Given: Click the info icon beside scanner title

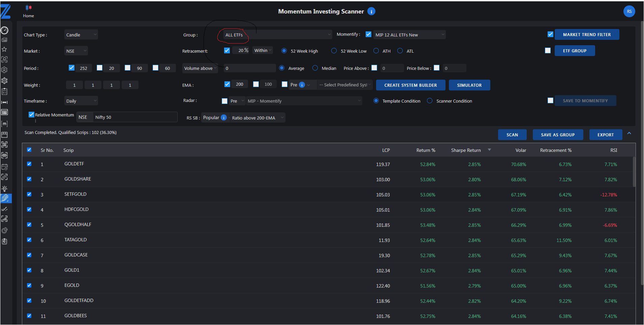Looking at the screenshot, I should 371,11.
